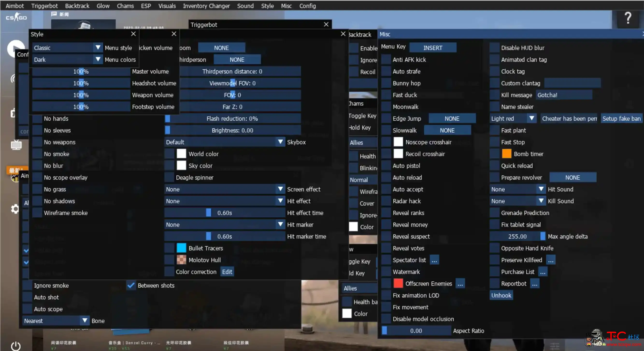Click the Spectator list icon
The width and height of the screenshot is (644, 351).
click(434, 260)
